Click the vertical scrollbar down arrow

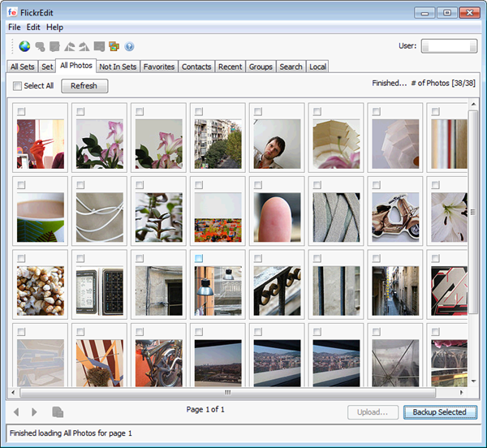tap(473, 381)
